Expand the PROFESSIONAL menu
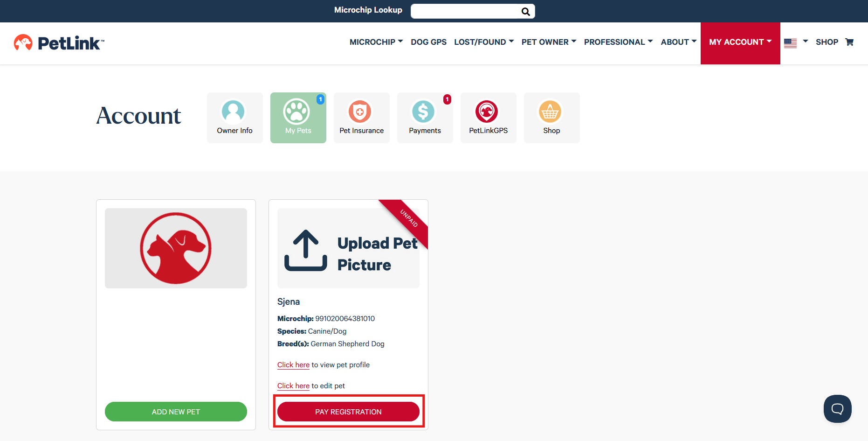The image size is (868, 441). [x=618, y=42]
